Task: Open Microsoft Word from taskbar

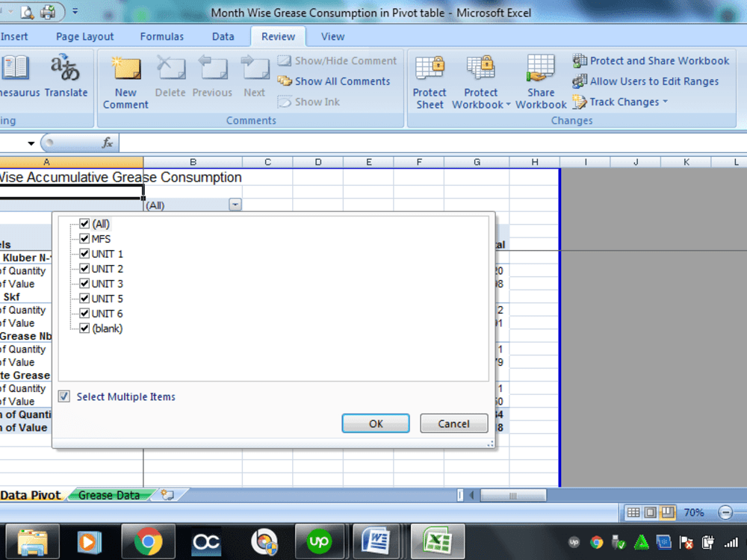Action: click(x=376, y=542)
